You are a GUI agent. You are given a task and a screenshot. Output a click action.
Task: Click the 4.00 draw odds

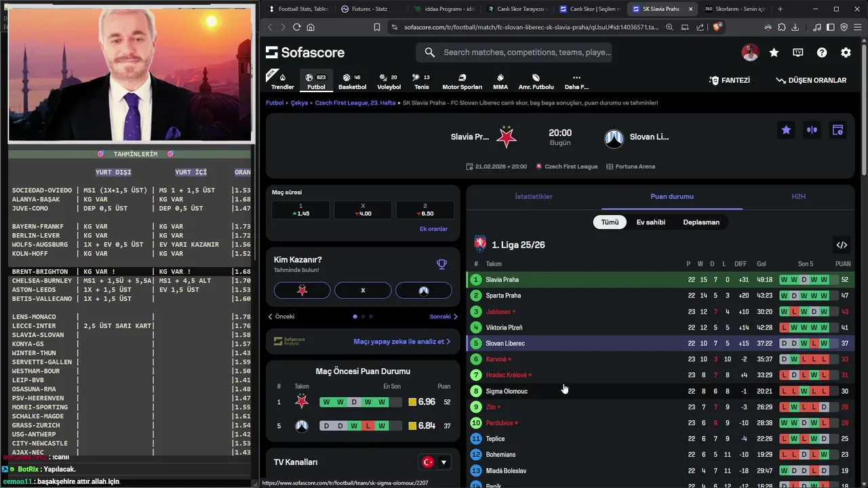pos(363,210)
